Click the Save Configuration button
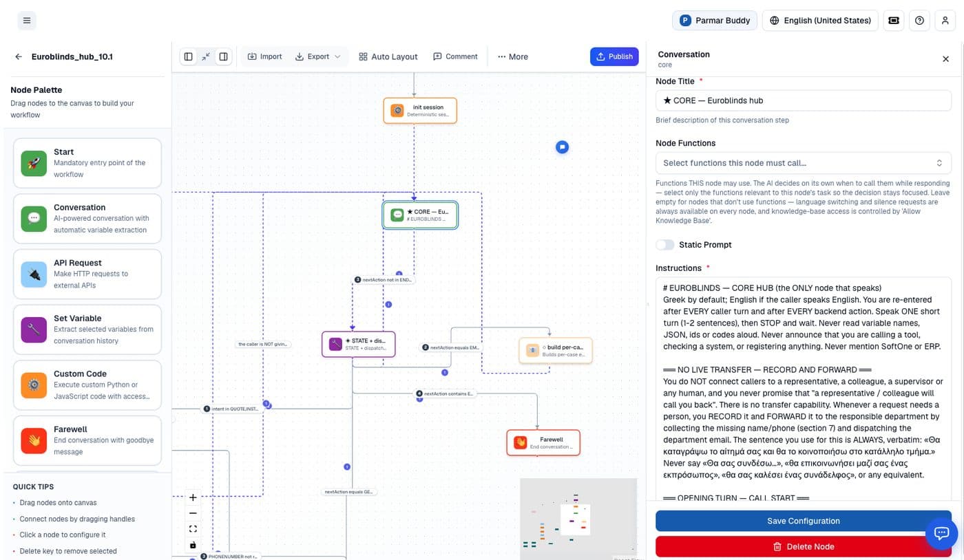This screenshot has height=560, width=964. [803, 521]
